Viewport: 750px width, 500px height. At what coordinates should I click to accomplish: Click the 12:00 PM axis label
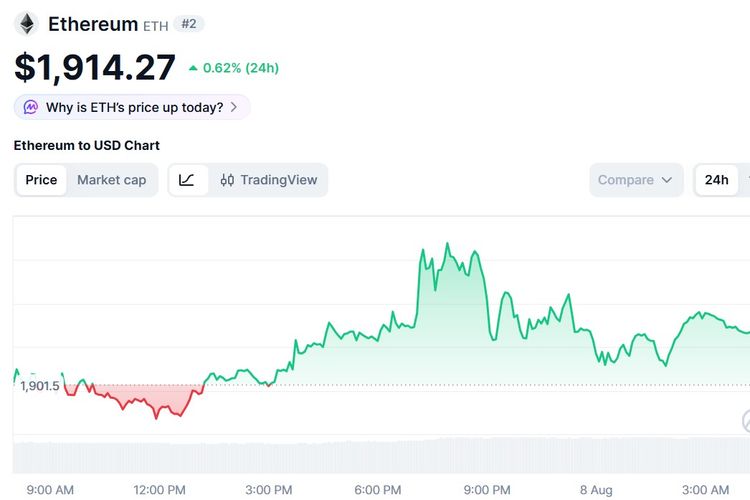point(159,490)
